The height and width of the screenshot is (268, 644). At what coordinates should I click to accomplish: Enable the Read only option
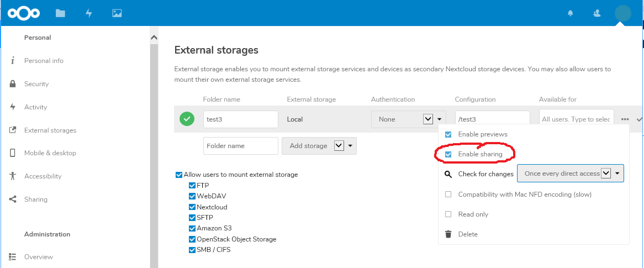pyautogui.click(x=448, y=214)
